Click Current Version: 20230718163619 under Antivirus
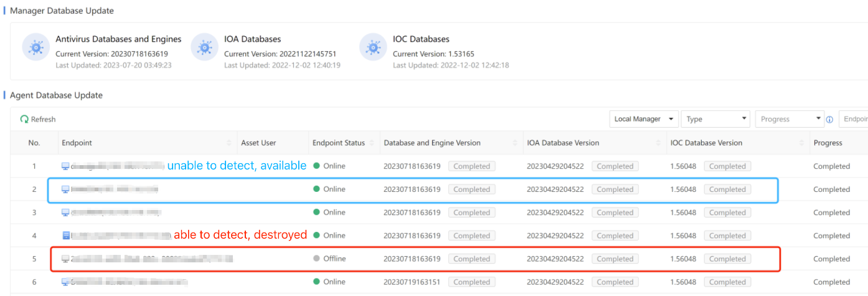This screenshot has width=868, height=296. [111, 54]
